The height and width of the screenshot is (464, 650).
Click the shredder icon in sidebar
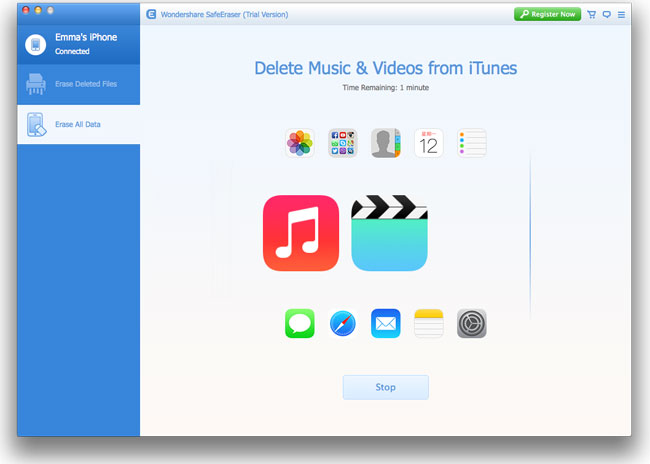pyautogui.click(x=36, y=84)
